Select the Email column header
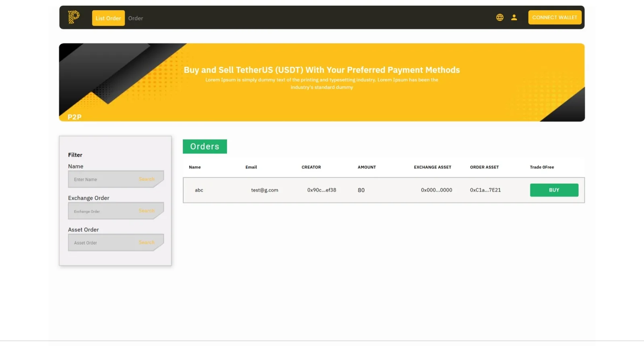The width and height of the screenshot is (644, 346). point(251,167)
